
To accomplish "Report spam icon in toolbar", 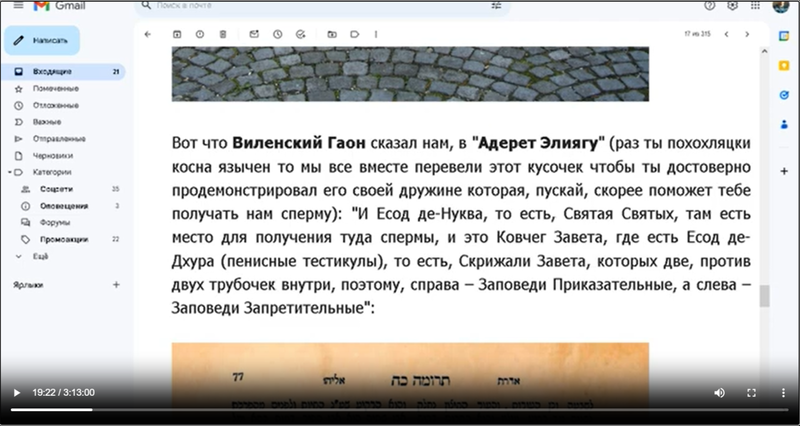I will click(x=199, y=34).
